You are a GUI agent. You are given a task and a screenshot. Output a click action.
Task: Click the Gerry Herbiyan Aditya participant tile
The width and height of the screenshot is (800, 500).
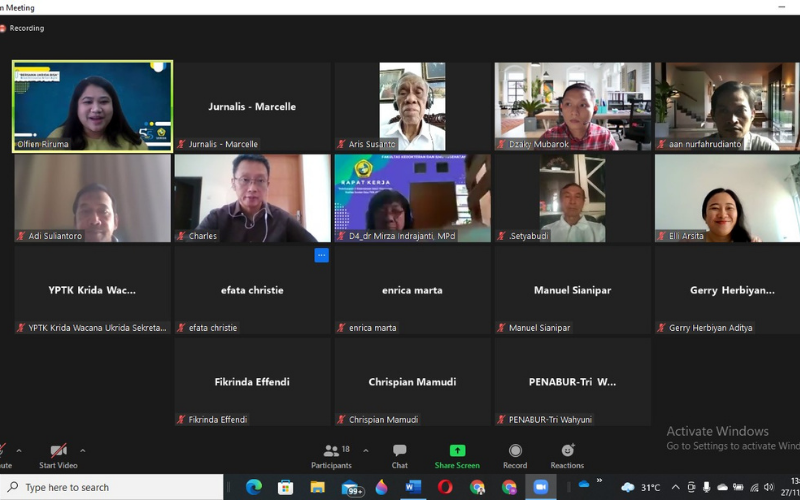pyautogui.click(x=728, y=290)
